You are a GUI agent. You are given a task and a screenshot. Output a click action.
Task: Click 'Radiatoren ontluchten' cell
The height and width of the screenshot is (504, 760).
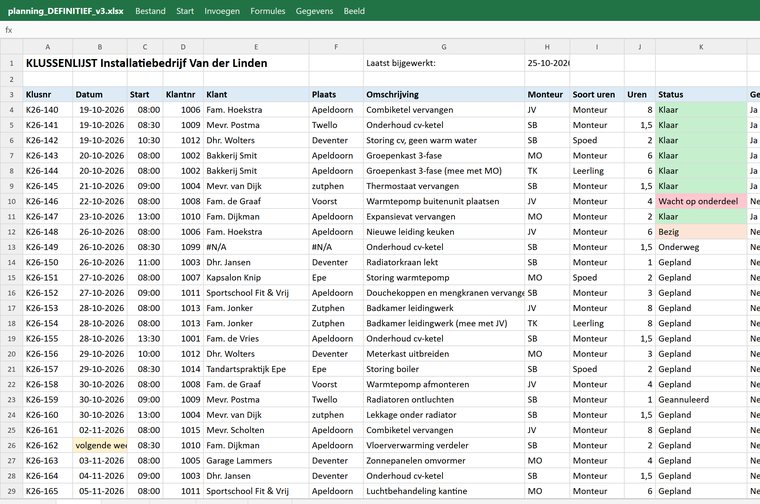pyautogui.click(x=443, y=400)
